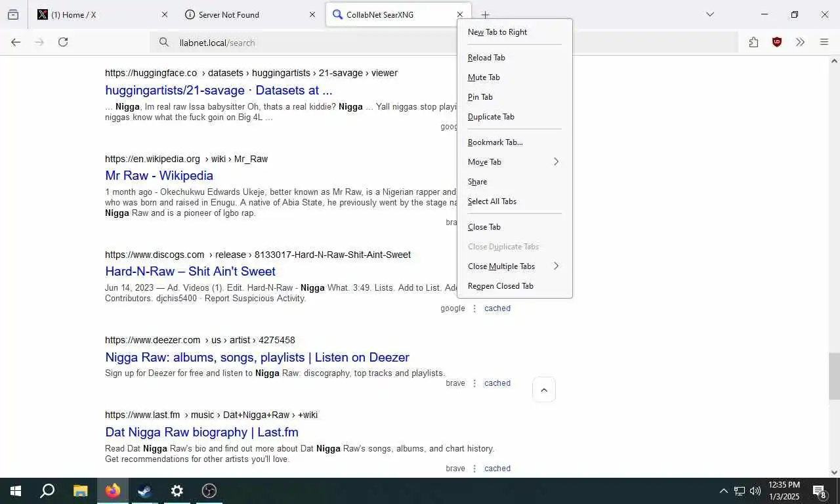Open three-dot menu beside Deezer result

click(474, 383)
